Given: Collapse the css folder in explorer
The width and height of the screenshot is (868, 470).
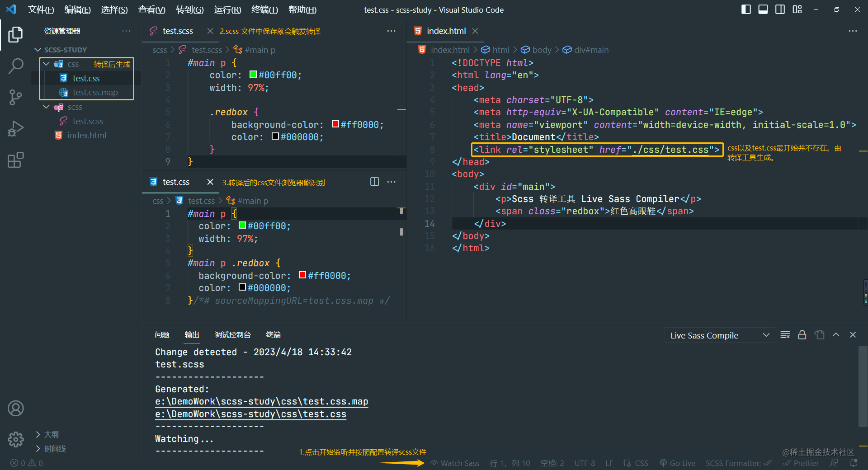Looking at the screenshot, I should click(x=46, y=64).
